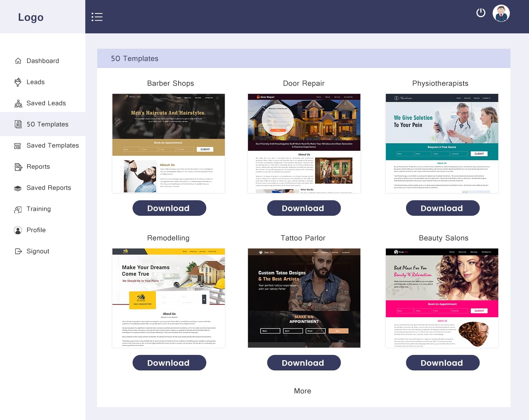Open the Tattoo Parlor template preview

(304, 298)
